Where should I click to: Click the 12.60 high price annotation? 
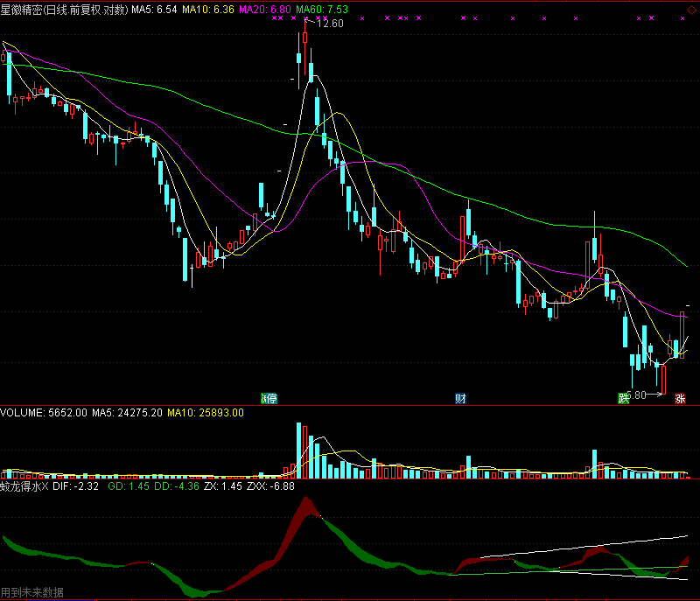point(330,24)
